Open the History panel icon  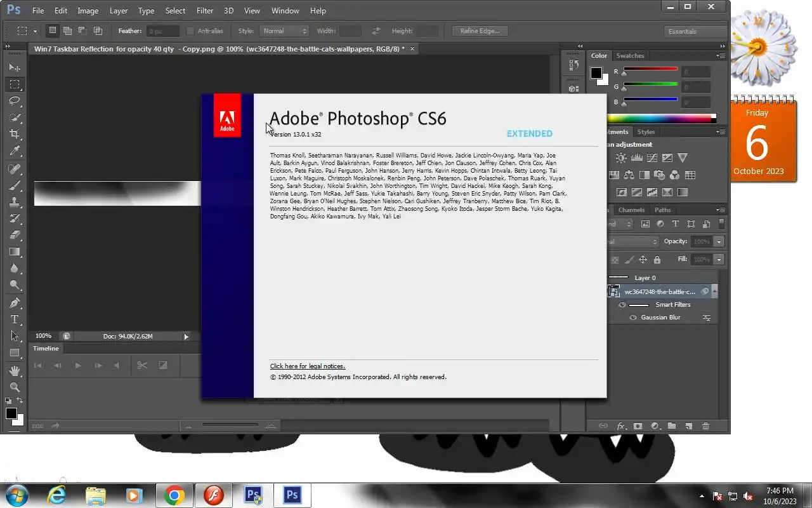[x=574, y=65]
